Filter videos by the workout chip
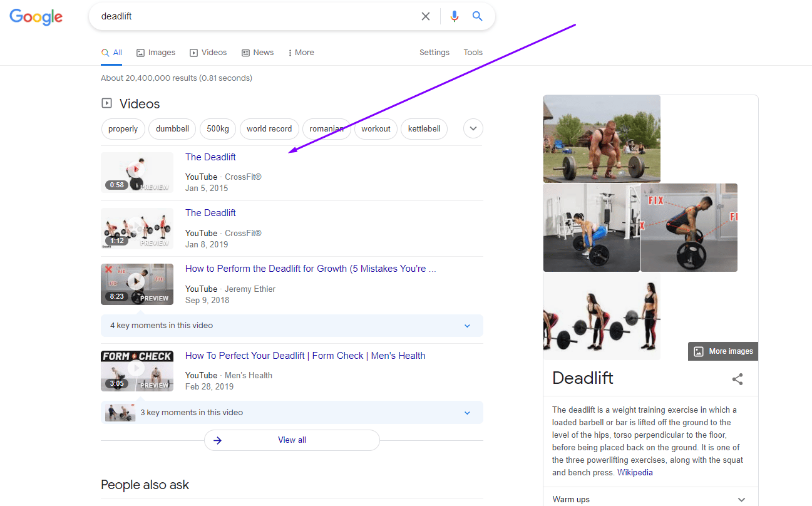 (376, 129)
